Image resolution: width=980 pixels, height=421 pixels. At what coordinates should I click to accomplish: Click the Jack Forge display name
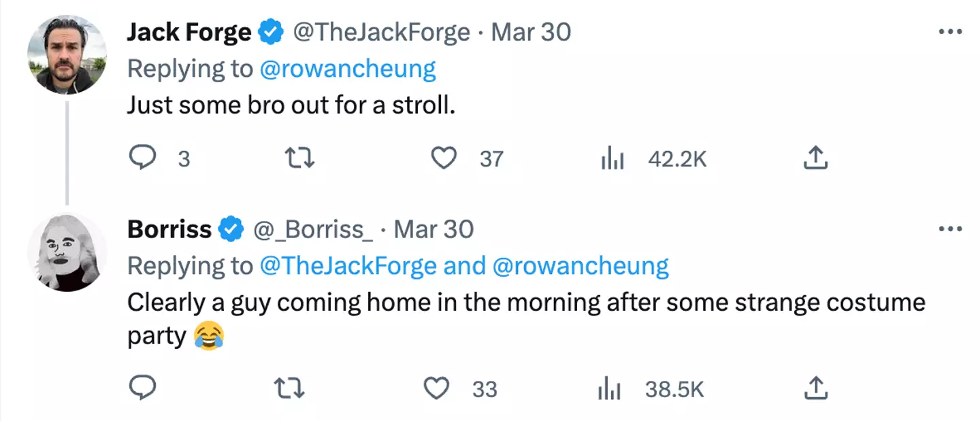[189, 32]
